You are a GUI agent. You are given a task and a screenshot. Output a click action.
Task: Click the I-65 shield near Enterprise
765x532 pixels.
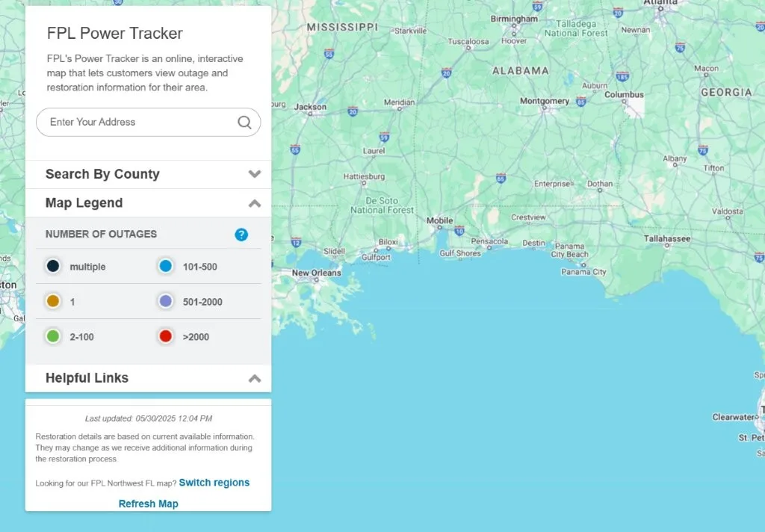click(501, 178)
